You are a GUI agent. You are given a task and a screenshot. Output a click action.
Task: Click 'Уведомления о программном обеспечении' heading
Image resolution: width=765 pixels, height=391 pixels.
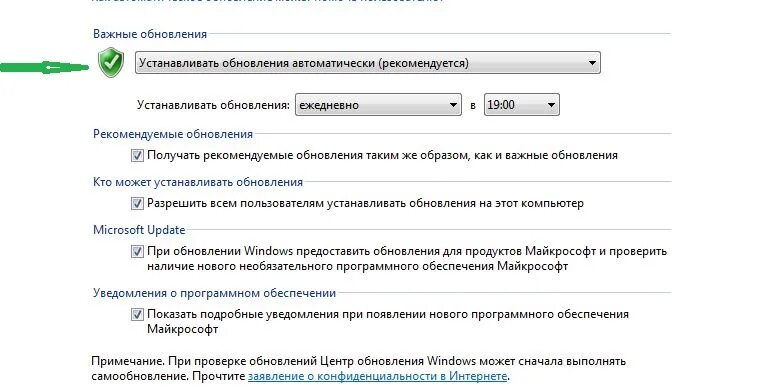click(214, 293)
